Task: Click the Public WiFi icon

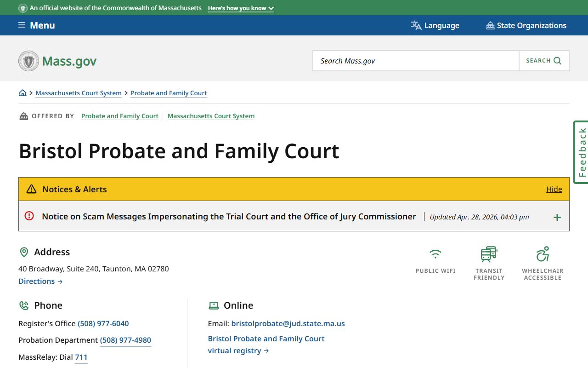Action: (x=435, y=253)
